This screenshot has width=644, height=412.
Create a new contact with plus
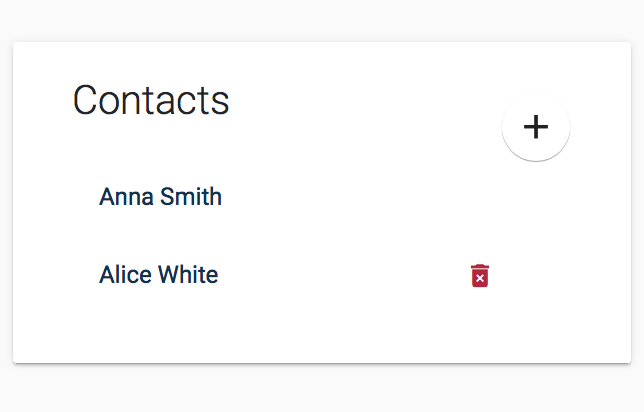click(x=536, y=127)
